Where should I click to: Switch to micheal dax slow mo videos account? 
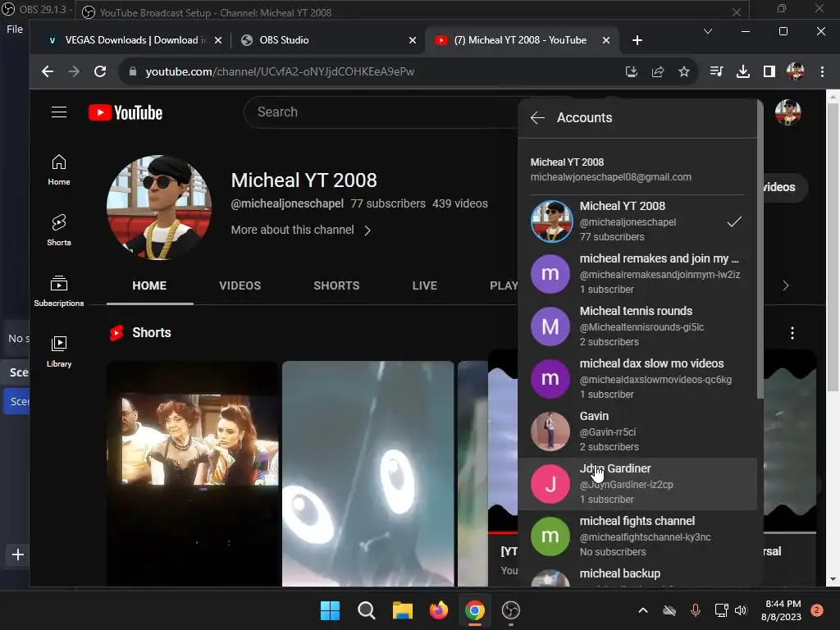pyautogui.click(x=637, y=379)
